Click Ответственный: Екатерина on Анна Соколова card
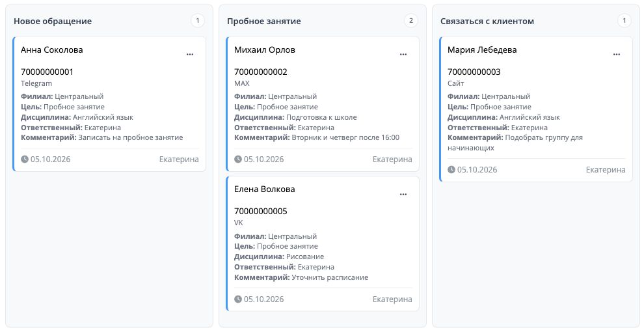The width and height of the screenshot is (644, 332). click(71, 128)
